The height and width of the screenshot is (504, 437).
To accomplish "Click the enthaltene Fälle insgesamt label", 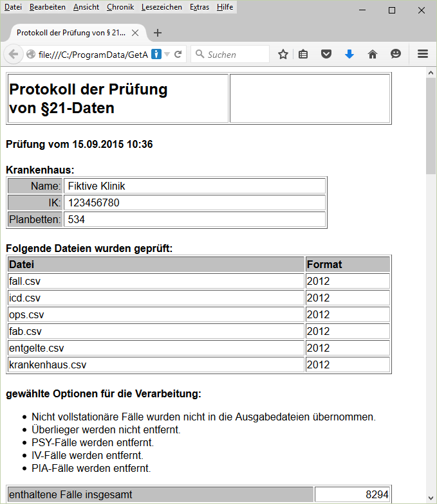I will [160, 494].
